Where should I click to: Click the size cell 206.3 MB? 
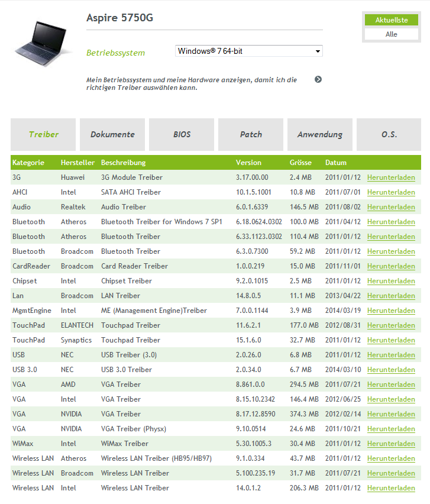(x=304, y=488)
